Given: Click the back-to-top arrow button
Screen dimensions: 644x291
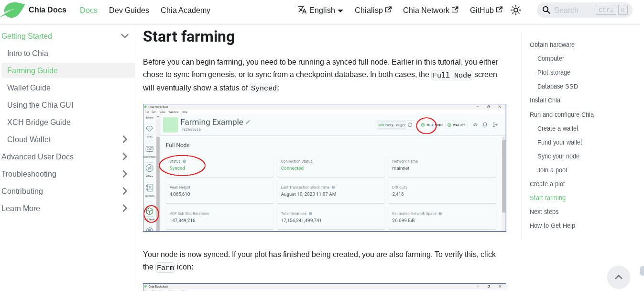Looking at the screenshot, I should point(619,277).
